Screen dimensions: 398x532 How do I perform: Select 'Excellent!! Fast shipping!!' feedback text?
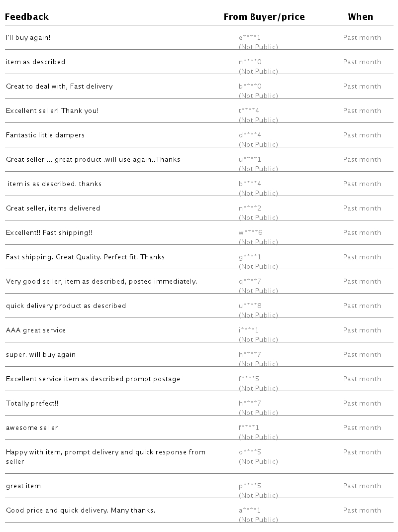tap(49, 232)
